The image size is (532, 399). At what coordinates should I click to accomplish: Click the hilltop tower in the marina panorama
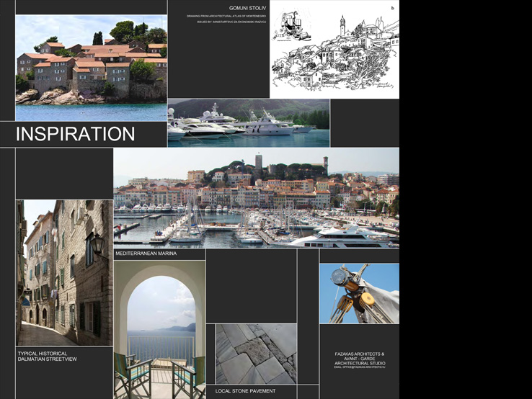click(258, 163)
